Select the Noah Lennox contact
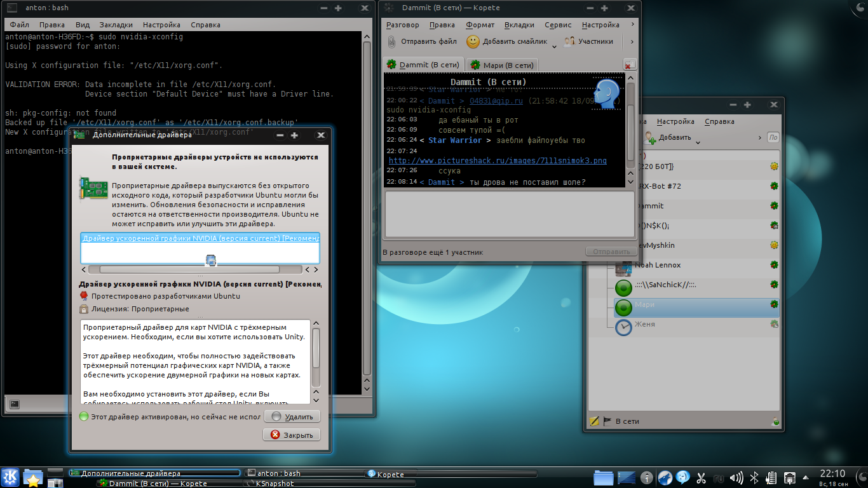Screen dimensions: 868x488 click(696, 267)
